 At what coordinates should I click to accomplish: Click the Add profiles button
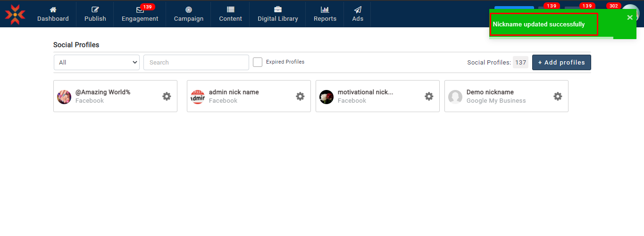pos(561,62)
